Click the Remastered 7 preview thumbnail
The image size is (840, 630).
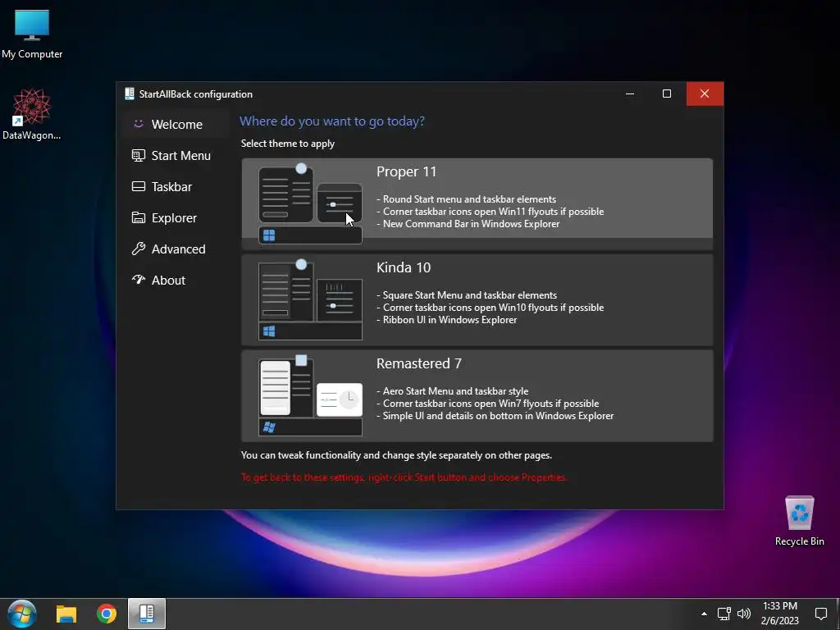[310, 396]
